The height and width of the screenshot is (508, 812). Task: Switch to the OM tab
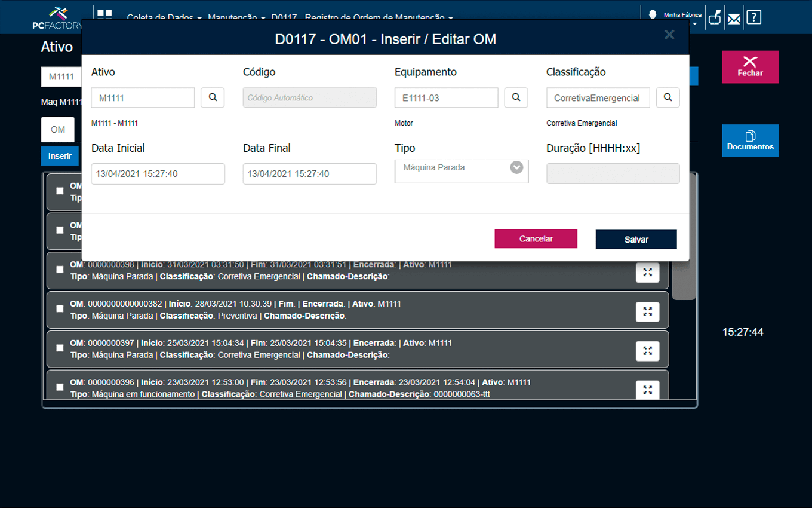(x=58, y=130)
